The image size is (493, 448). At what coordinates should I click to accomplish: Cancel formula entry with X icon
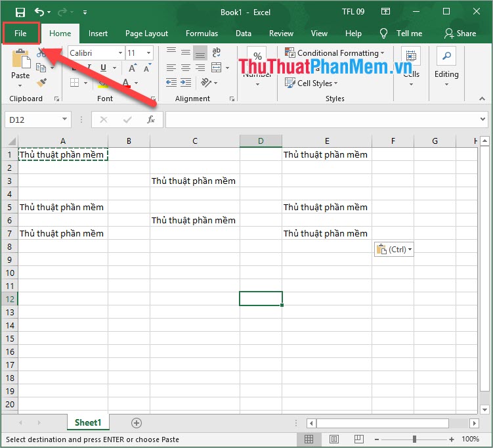[104, 120]
